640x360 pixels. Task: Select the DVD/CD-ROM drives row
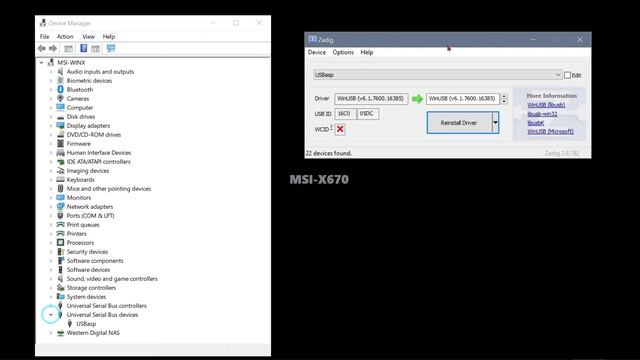point(93,135)
